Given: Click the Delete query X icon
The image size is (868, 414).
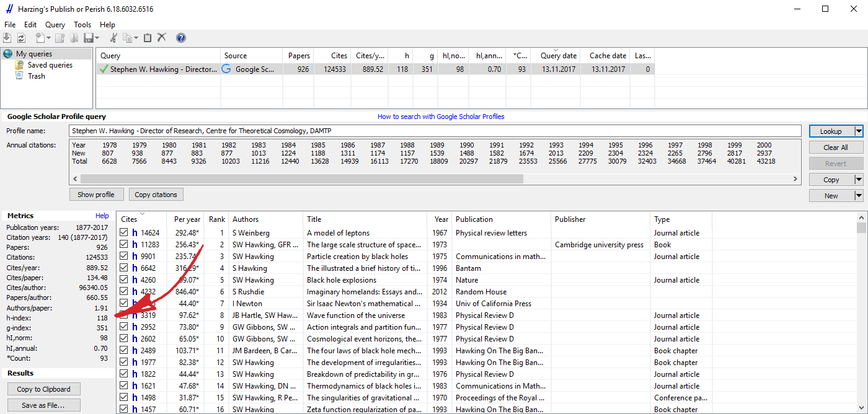Looking at the screenshot, I should coord(162,38).
